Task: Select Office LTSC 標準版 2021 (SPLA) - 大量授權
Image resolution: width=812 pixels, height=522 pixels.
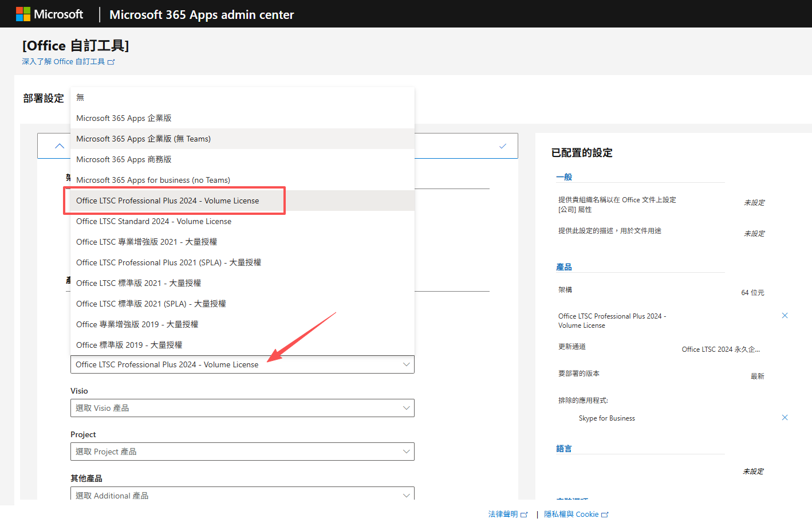Action: [242, 304]
